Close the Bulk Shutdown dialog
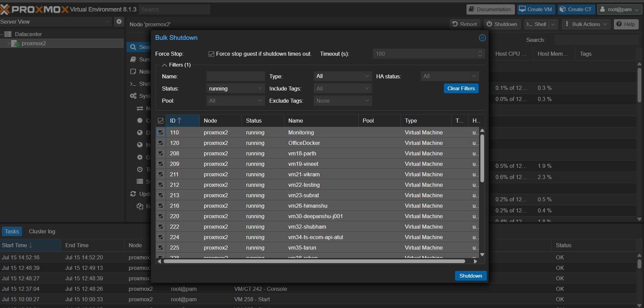 pyautogui.click(x=482, y=38)
